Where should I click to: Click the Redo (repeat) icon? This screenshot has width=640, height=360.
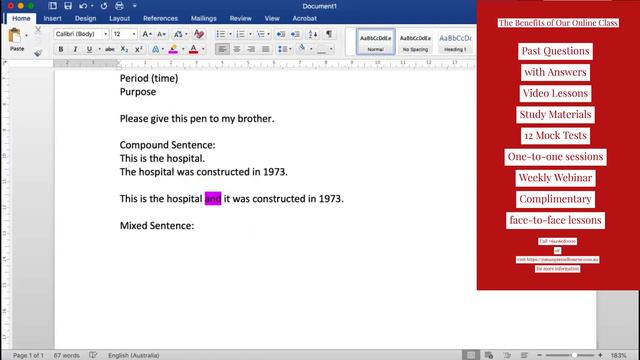coord(104,6)
